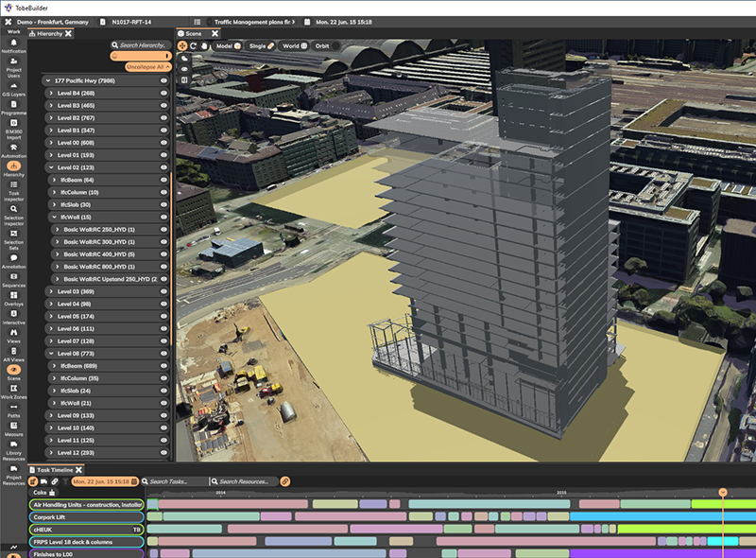756x558 pixels.
Task: Collapse the Level 02 tree node
Action: pyautogui.click(x=52, y=167)
